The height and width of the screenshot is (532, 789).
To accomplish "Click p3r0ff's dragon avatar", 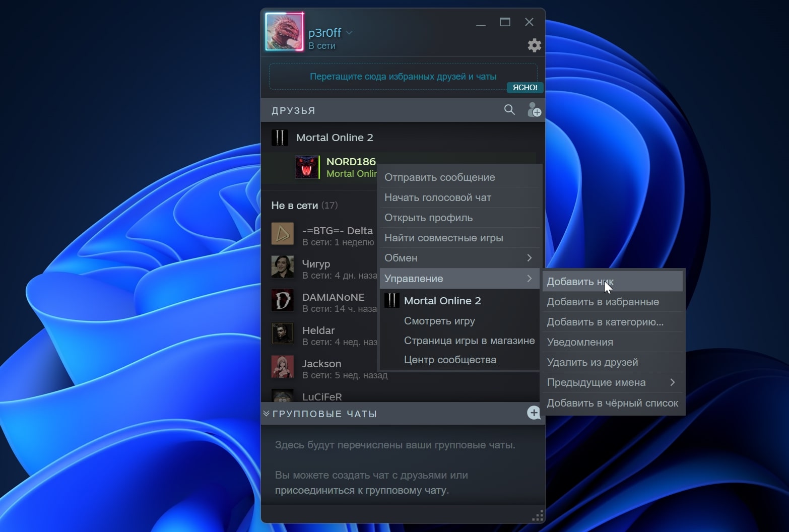I will pyautogui.click(x=284, y=32).
